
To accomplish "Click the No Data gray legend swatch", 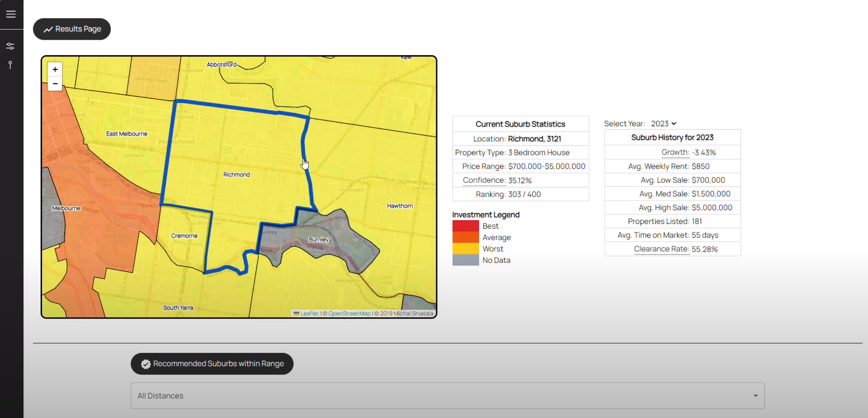I will (x=465, y=260).
